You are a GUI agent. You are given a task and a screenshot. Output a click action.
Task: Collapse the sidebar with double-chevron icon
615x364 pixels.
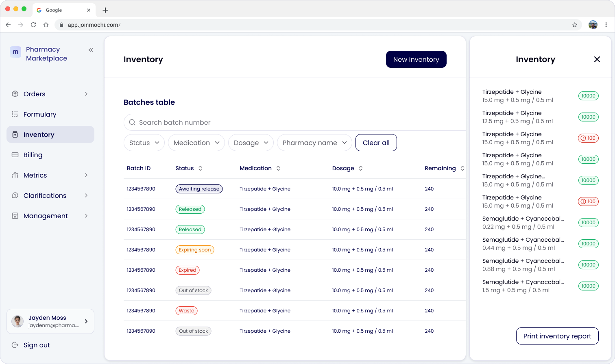[x=91, y=50]
